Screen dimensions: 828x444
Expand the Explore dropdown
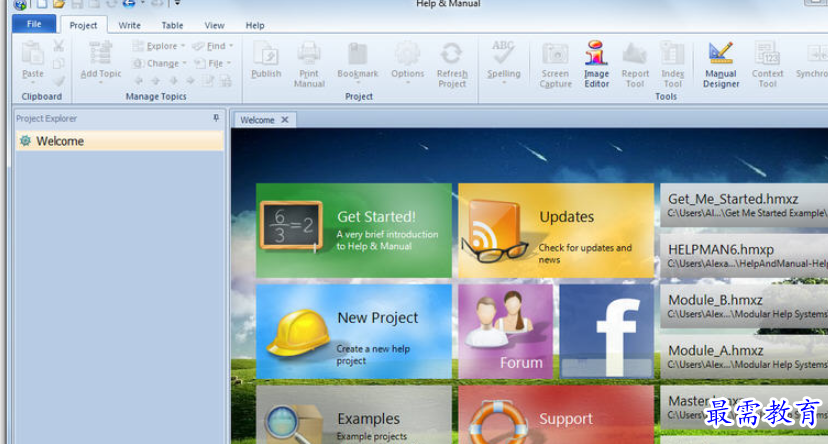point(158,46)
